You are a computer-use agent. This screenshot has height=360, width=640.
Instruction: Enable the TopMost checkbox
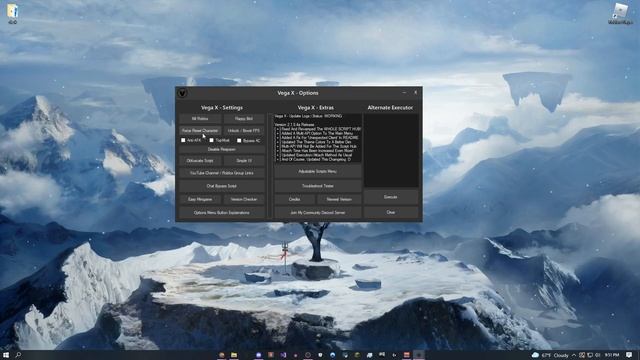(x=211, y=140)
